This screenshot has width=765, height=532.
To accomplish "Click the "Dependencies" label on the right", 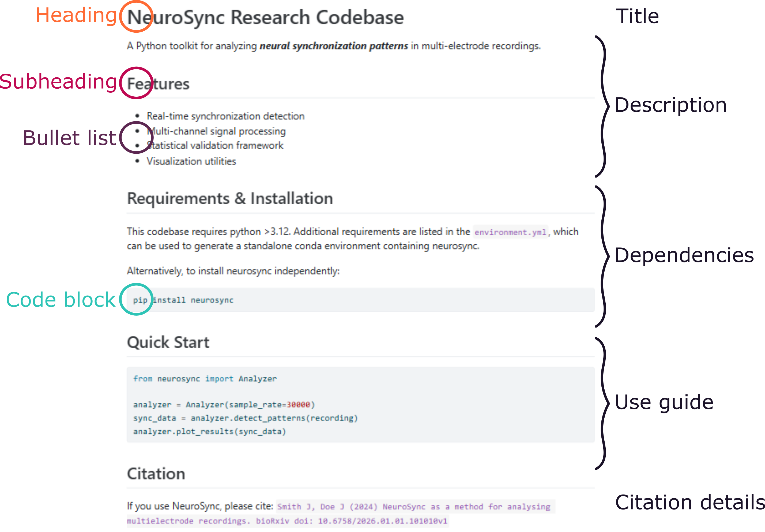I will [684, 255].
